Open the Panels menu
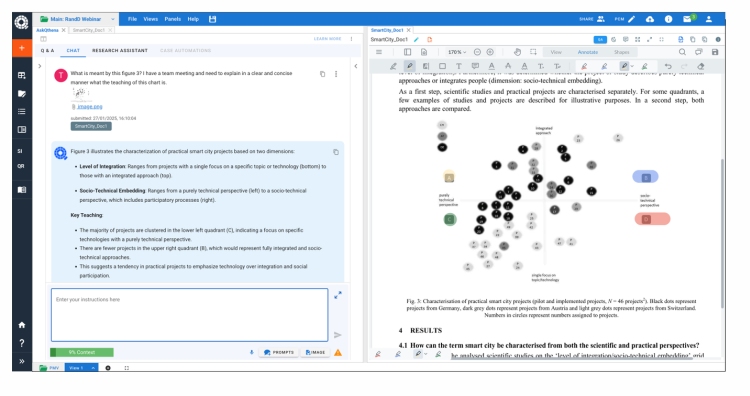This screenshot has height=396, width=750. (x=173, y=19)
